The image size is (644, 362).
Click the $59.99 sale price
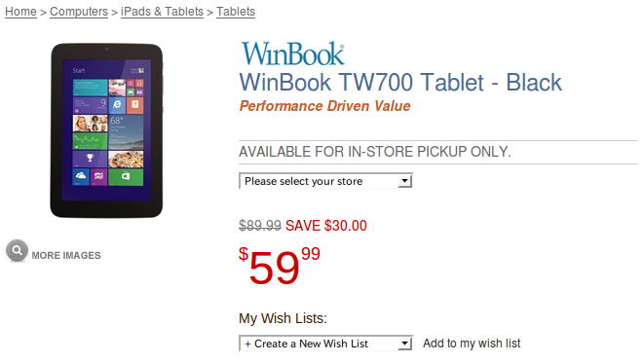(x=280, y=266)
